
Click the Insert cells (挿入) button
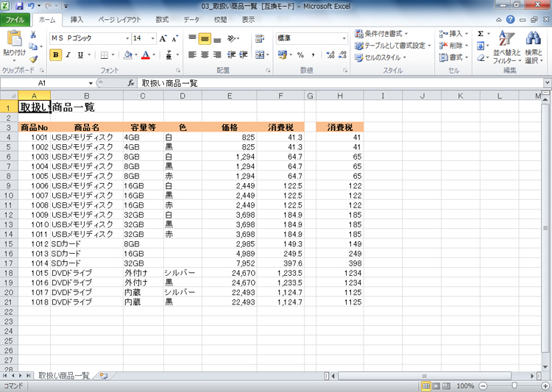pyautogui.click(x=453, y=34)
